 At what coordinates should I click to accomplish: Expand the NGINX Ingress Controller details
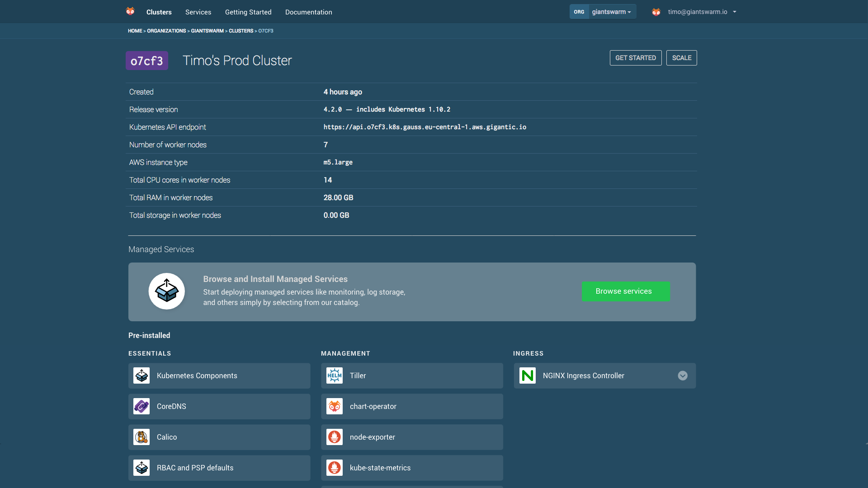pyautogui.click(x=683, y=375)
